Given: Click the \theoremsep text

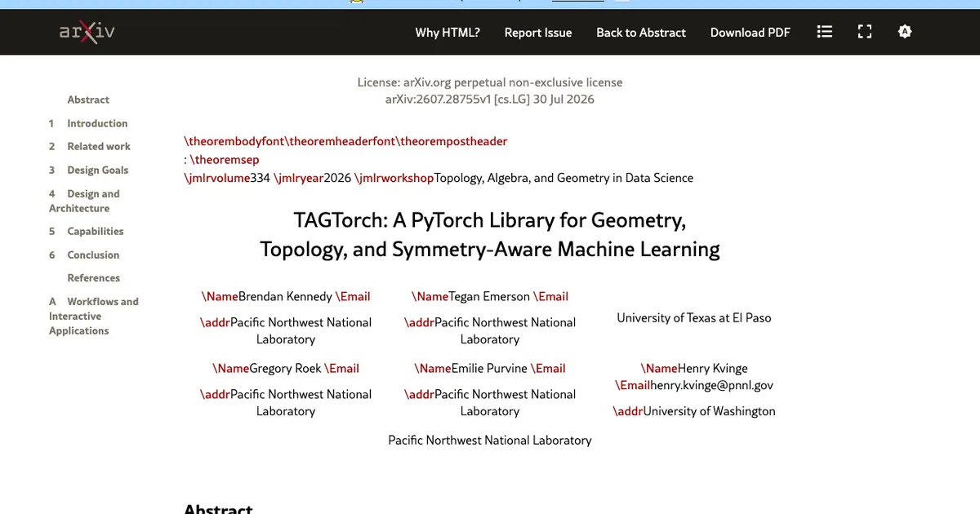Looking at the screenshot, I should pyautogui.click(x=225, y=159).
